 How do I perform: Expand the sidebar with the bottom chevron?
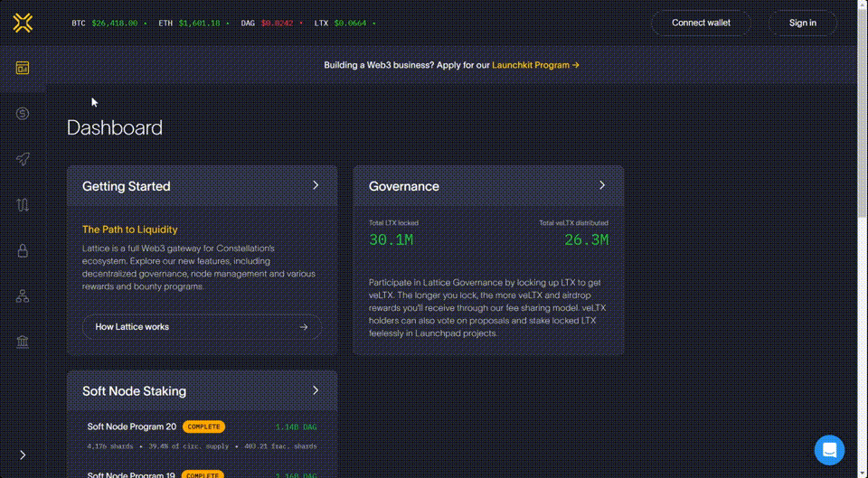(23, 455)
